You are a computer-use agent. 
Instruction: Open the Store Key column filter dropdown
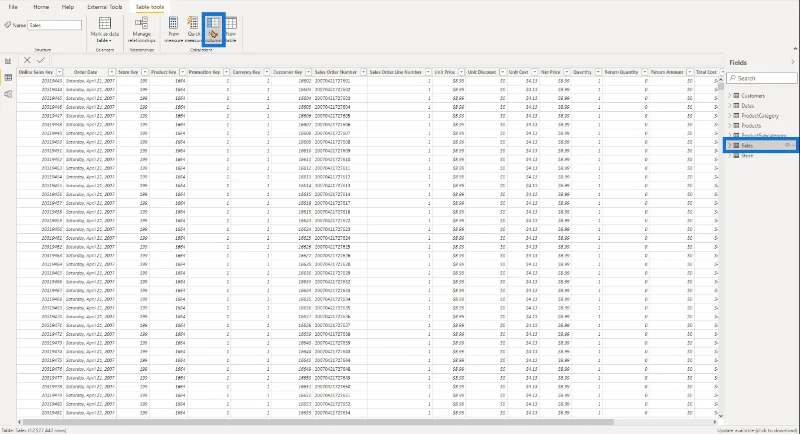[x=144, y=72]
